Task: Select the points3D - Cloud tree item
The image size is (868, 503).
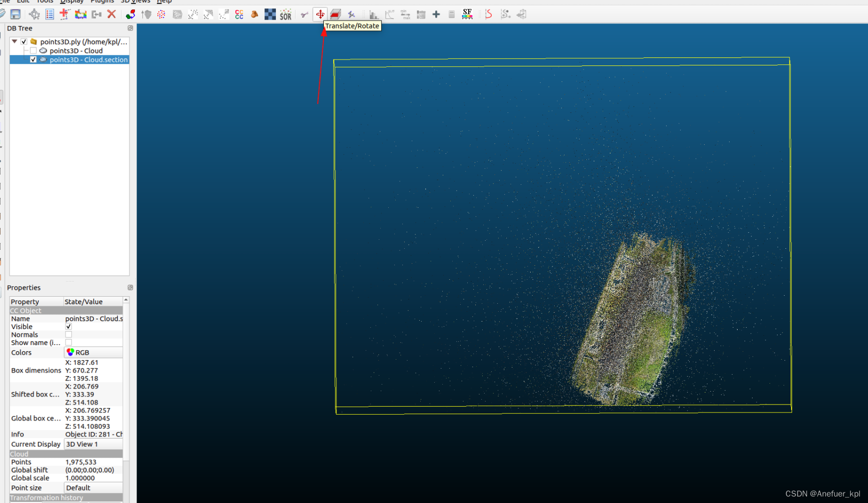Action: 76,51
